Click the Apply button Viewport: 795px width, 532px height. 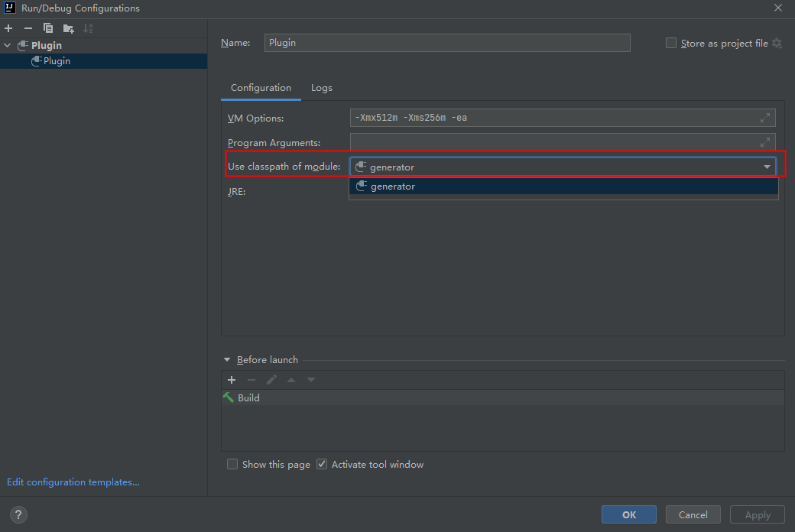pos(758,514)
